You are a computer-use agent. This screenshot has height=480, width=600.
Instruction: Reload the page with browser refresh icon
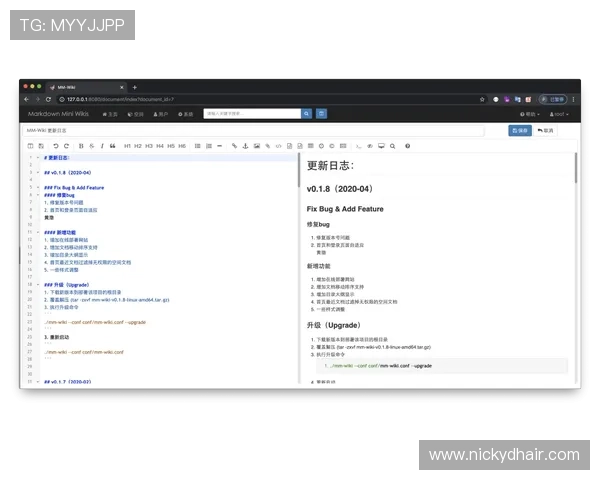click(48, 99)
